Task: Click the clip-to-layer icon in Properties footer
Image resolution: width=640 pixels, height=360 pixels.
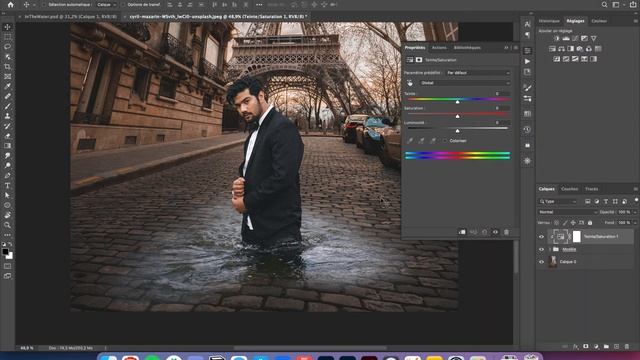Action: (462, 232)
